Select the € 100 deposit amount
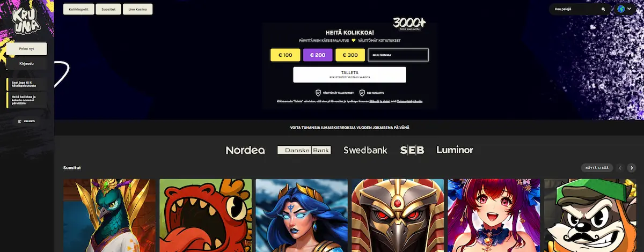 (285, 55)
